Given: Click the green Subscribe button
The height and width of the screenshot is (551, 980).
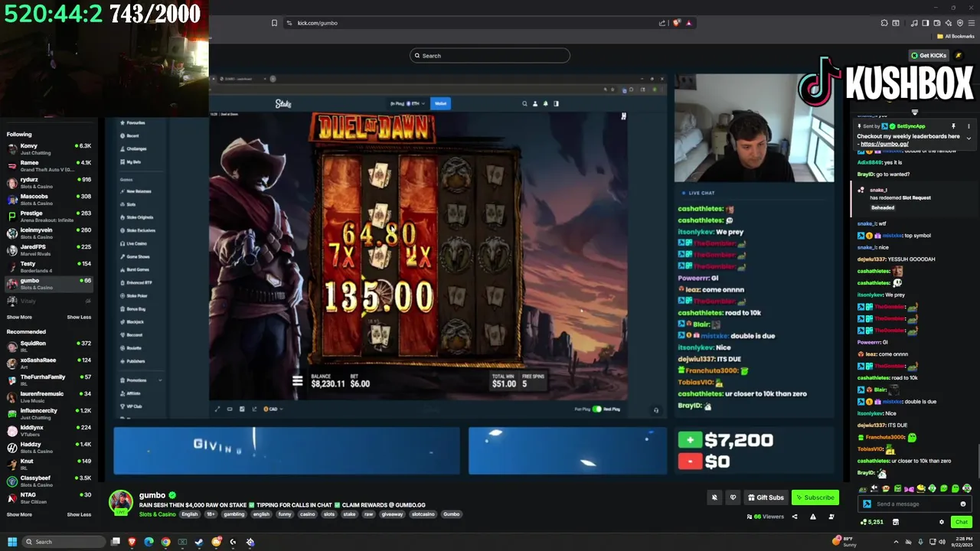Looking at the screenshot, I should click(815, 497).
